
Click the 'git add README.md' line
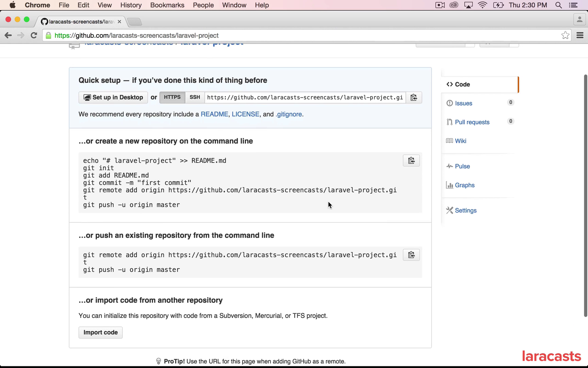pyautogui.click(x=116, y=175)
